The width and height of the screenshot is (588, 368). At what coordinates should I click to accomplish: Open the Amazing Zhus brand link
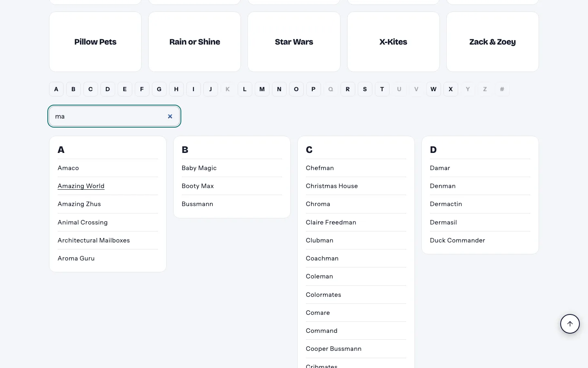point(79,204)
